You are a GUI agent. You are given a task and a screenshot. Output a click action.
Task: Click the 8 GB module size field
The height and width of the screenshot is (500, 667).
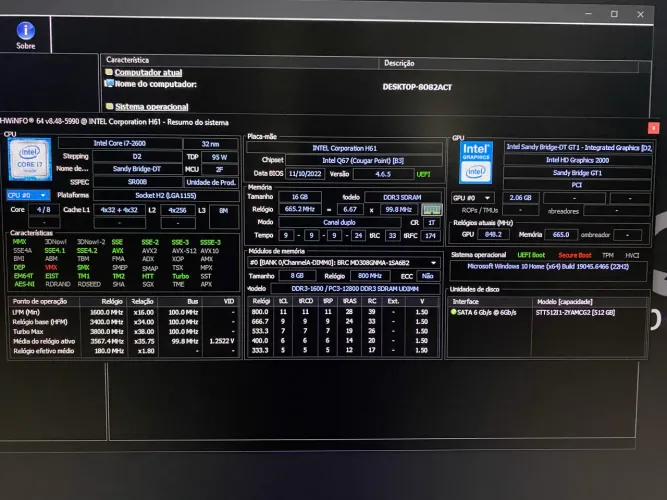pos(297,276)
